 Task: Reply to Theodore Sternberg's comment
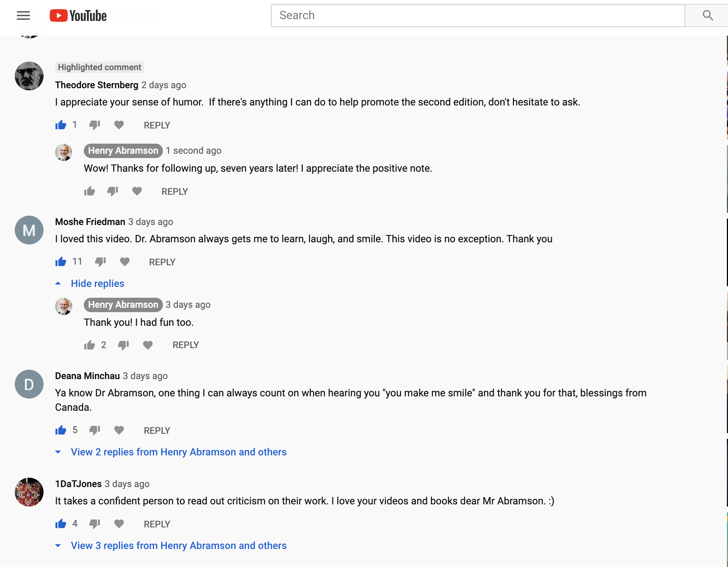point(157,125)
